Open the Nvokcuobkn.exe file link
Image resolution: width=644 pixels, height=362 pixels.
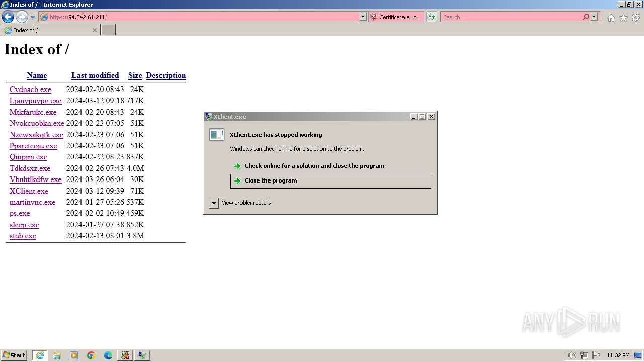[x=37, y=123]
